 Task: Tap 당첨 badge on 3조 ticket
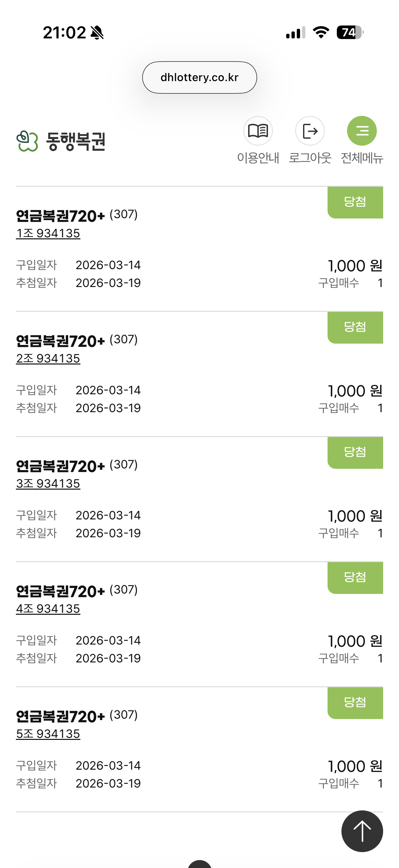pyautogui.click(x=355, y=453)
